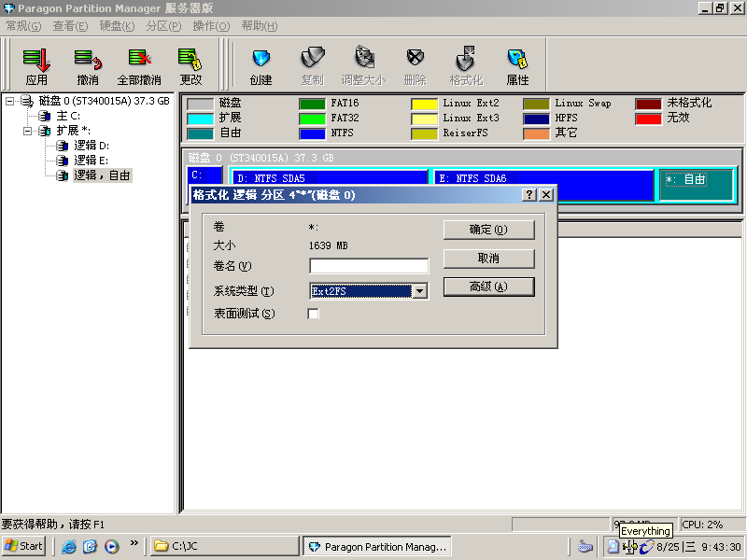Select the free space block in disk map
The width and height of the screenshot is (747, 560).
point(697,184)
